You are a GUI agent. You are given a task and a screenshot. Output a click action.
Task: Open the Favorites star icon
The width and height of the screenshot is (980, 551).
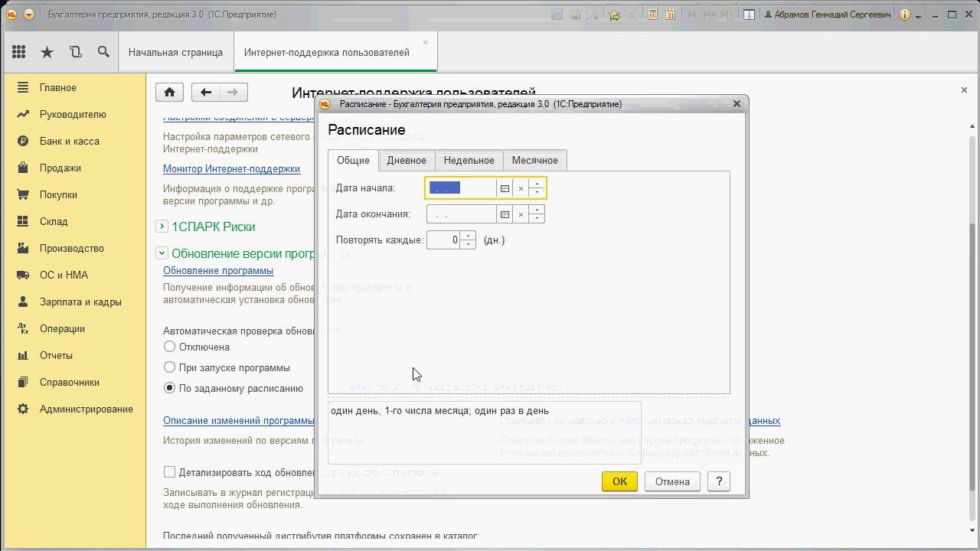tap(47, 52)
